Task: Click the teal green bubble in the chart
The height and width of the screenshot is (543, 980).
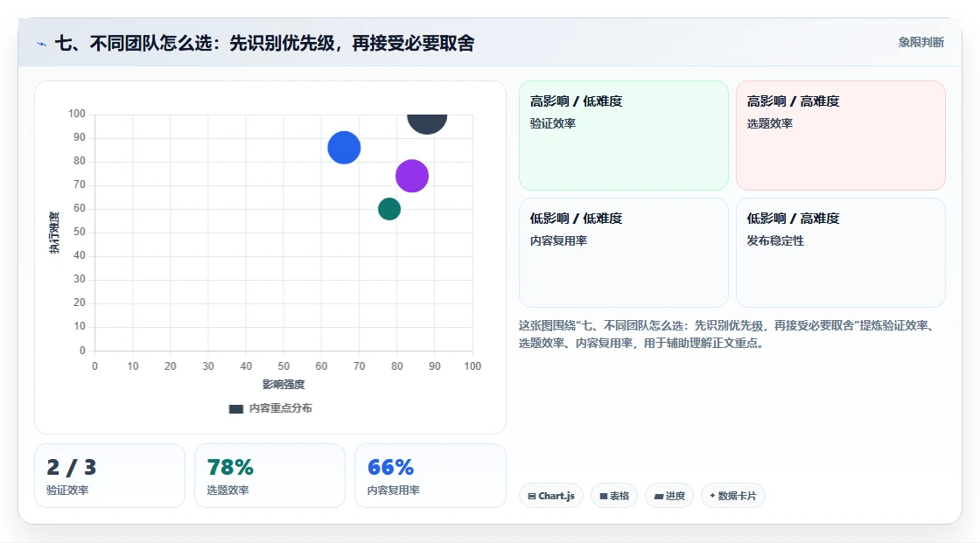Action: 388,209
